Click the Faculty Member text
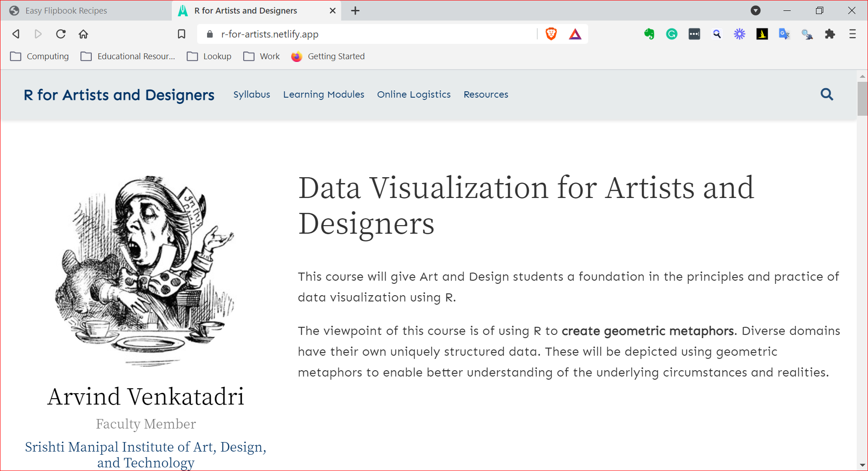This screenshot has width=868, height=471. click(146, 424)
